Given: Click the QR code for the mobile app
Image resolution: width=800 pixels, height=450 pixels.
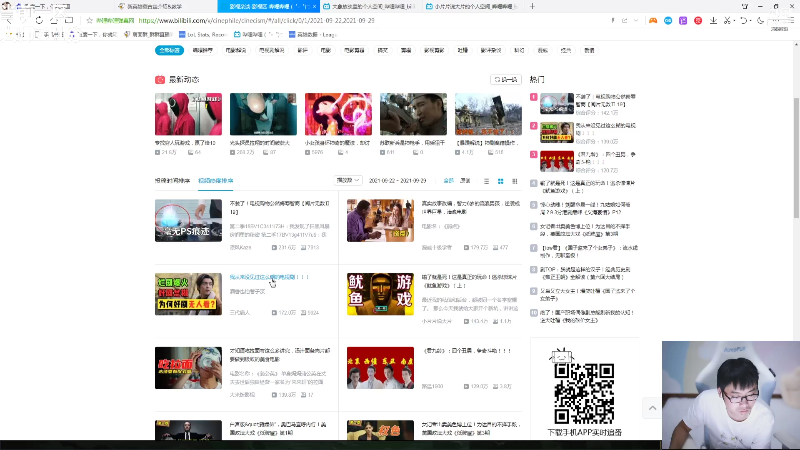Looking at the screenshot, I should 584,393.
